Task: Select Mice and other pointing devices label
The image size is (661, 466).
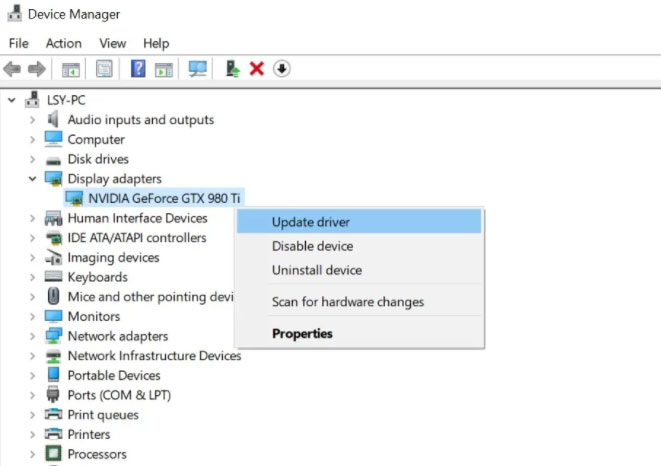Action: pyautogui.click(x=151, y=296)
